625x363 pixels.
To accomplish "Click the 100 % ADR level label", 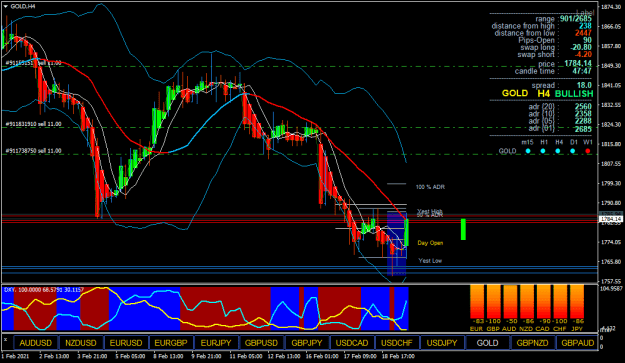I will click(430, 187).
